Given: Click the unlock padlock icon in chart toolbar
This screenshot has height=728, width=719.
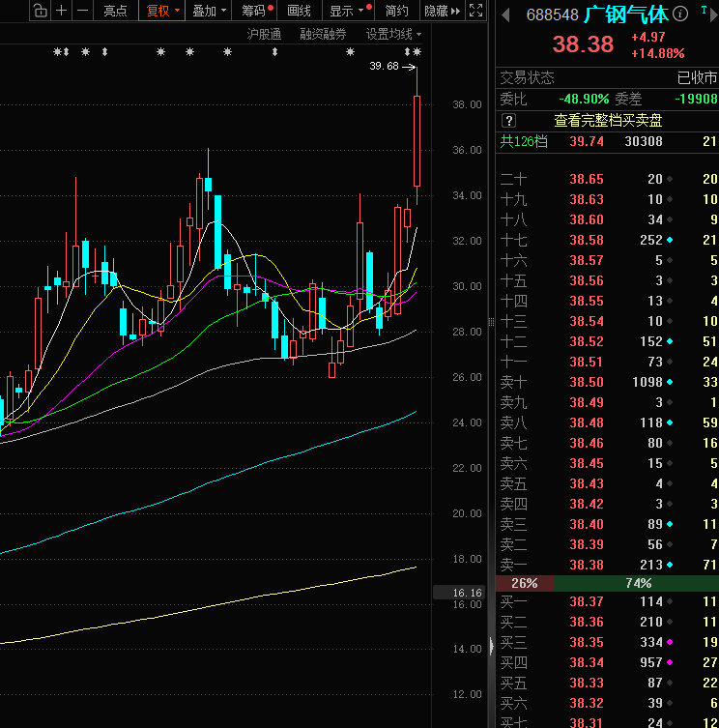Looking at the screenshot, I should click(40, 11).
